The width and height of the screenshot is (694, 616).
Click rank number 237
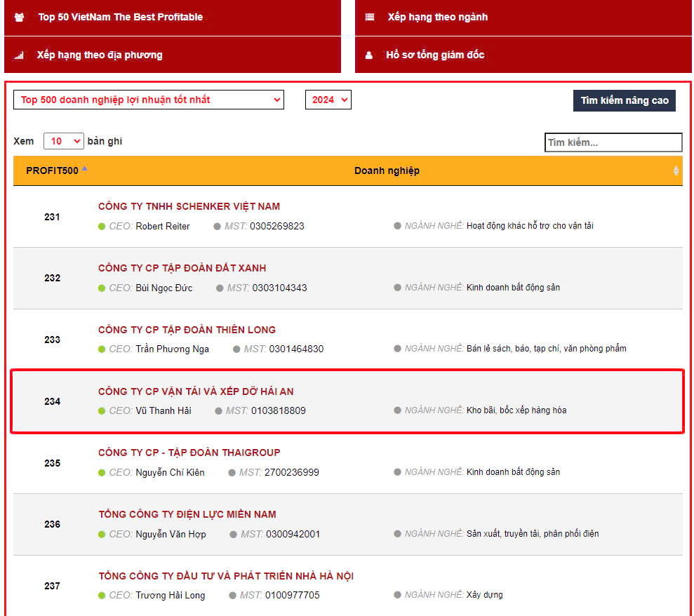point(52,586)
